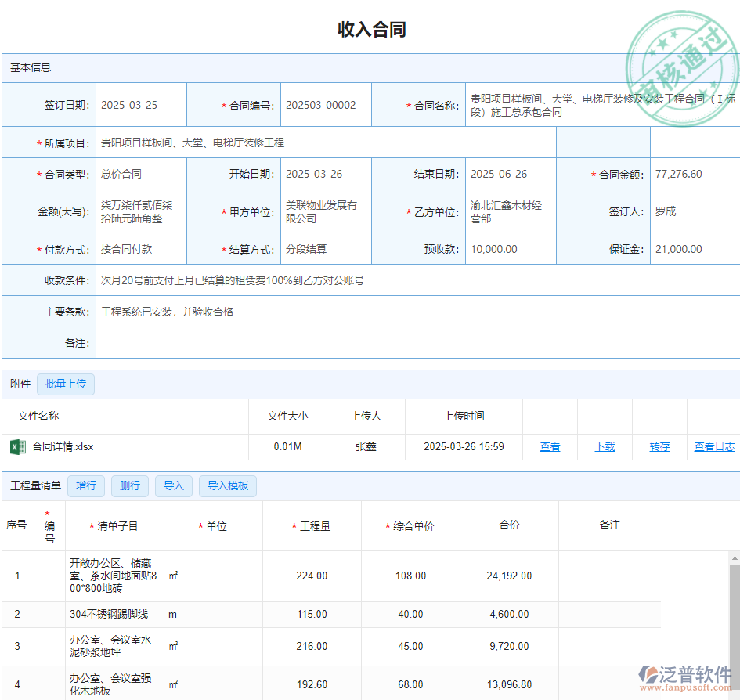Screen dimensions: 740x700
Task: Download the attachment via 下载 link
Action: tap(605, 446)
